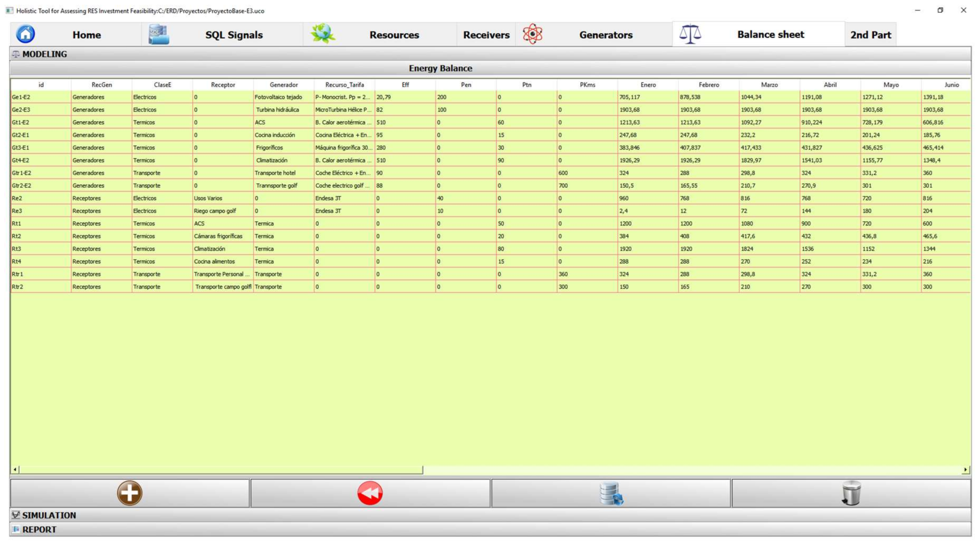Click the Enero column header
Viewport: 980px width, 544px height.
click(648, 84)
